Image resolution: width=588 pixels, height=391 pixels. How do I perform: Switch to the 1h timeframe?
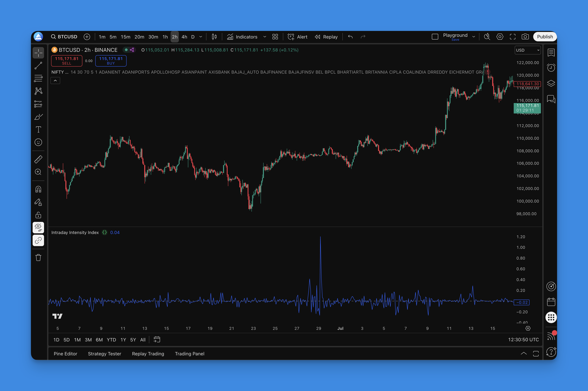click(x=165, y=37)
